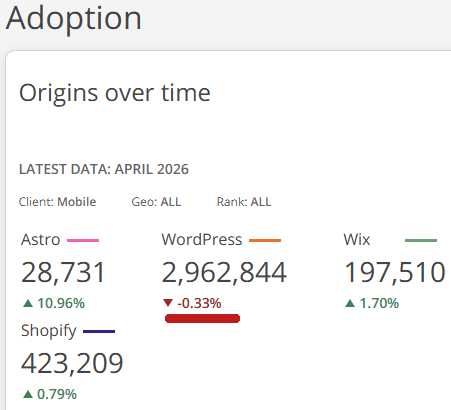This screenshot has width=451, height=410.
Task: Click the Wix 1.70% increase figure
Action: [379, 303]
